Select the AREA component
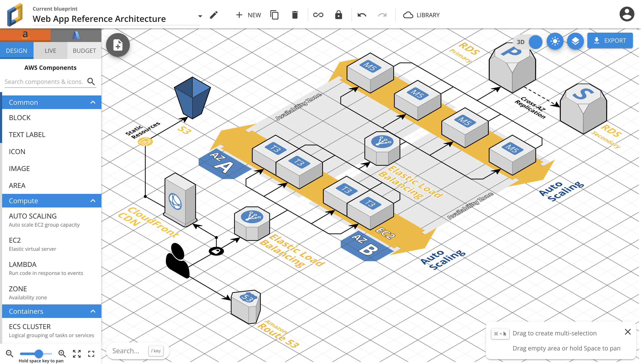The width and height of the screenshot is (641, 364). [52, 185]
